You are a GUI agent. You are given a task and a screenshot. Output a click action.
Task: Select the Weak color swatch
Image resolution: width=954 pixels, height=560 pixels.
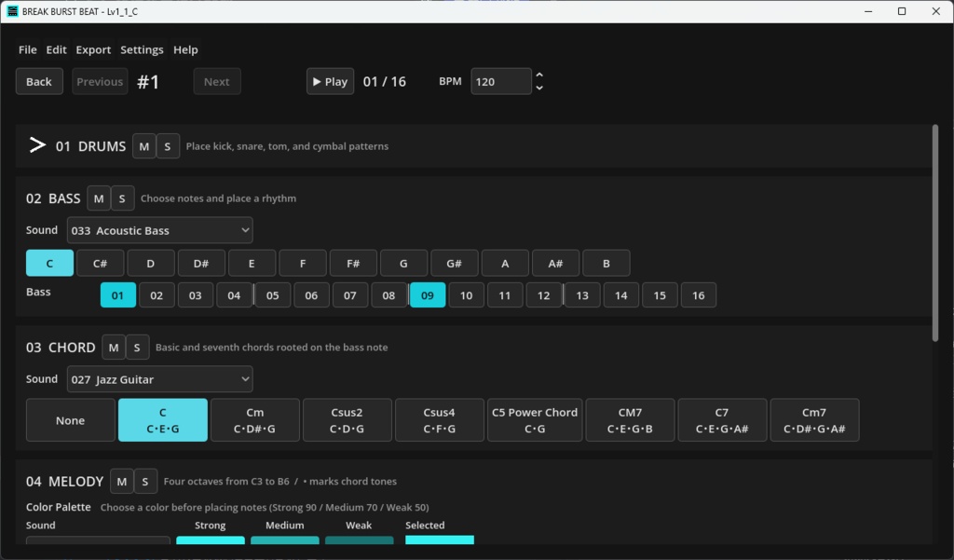359,540
